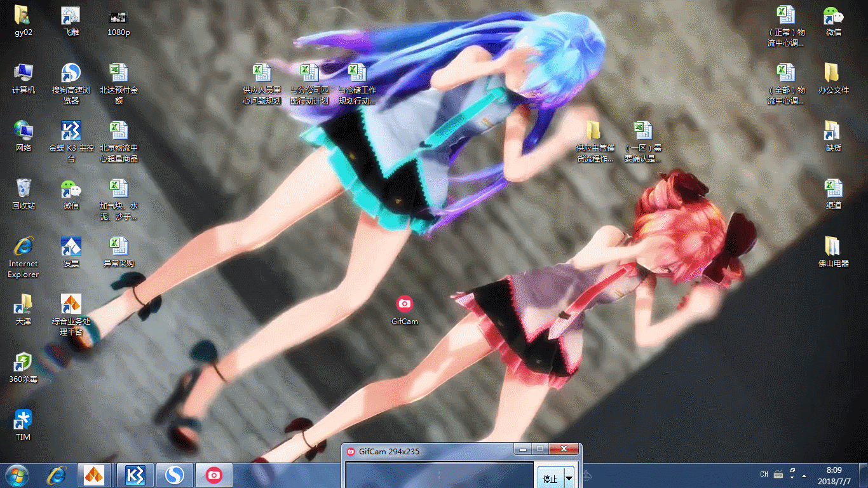This screenshot has height=488, width=868.
Task: Switch to GifCam taskbar button
Action: point(214,475)
